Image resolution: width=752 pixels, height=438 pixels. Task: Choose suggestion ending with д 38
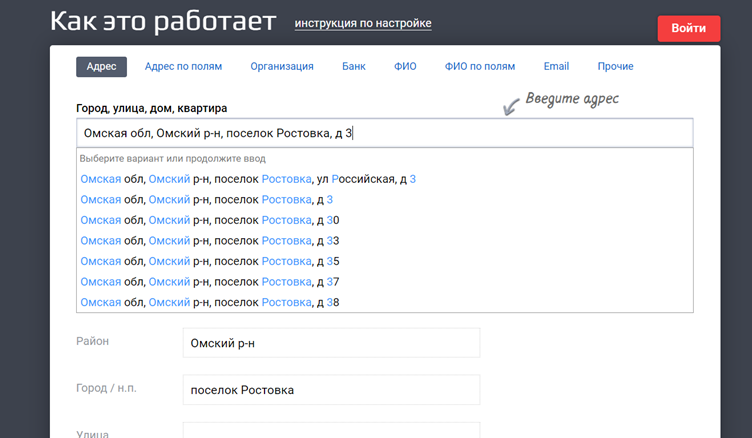(210, 302)
